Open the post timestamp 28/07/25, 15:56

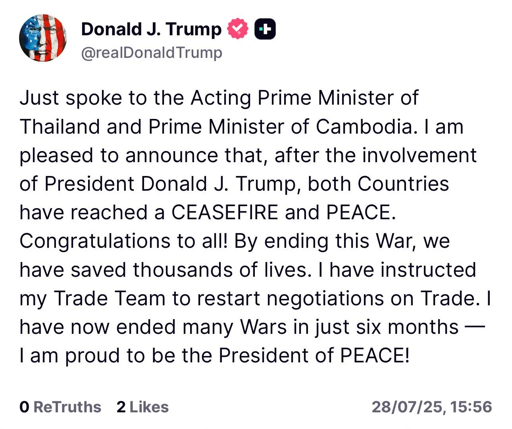[432, 407]
